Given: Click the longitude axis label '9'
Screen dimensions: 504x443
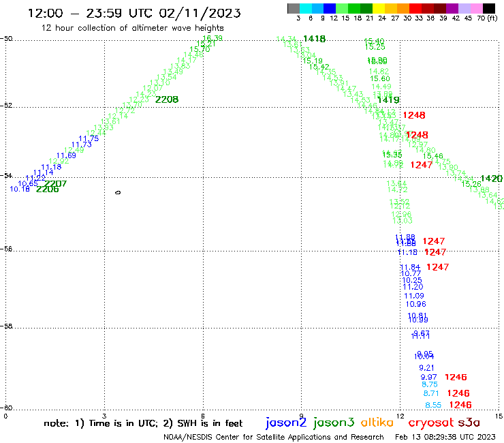Looking at the screenshot, I should (302, 416).
